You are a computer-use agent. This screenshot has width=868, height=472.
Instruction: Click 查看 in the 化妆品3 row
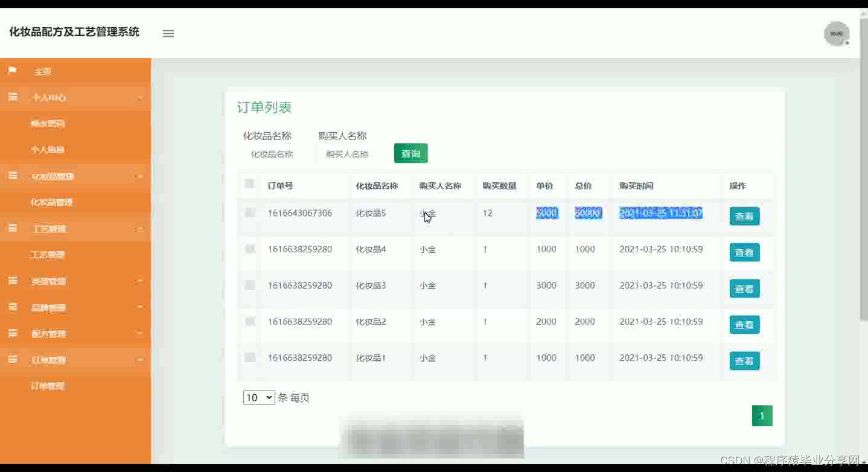tap(744, 289)
